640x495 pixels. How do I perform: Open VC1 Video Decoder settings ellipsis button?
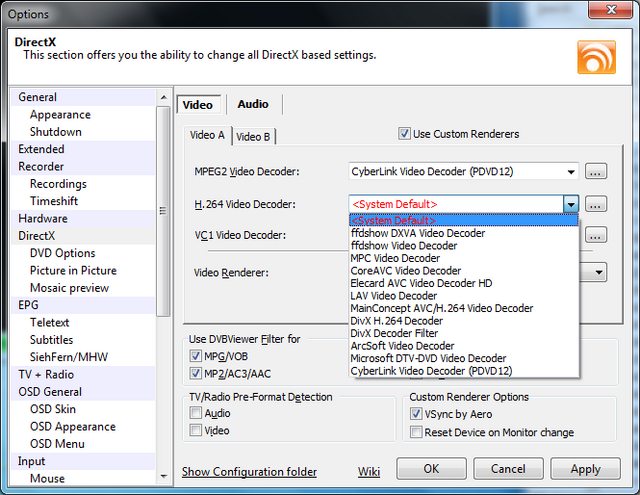[596, 235]
